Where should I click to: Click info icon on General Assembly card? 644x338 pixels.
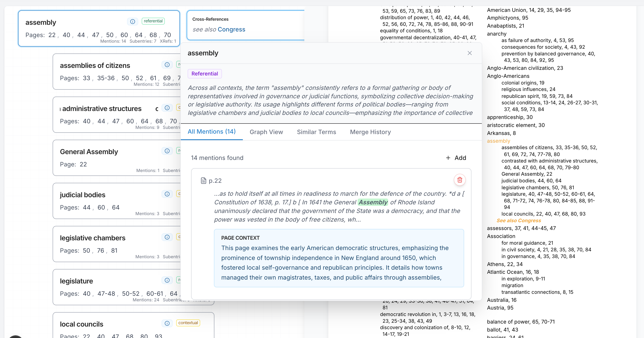(x=167, y=151)
